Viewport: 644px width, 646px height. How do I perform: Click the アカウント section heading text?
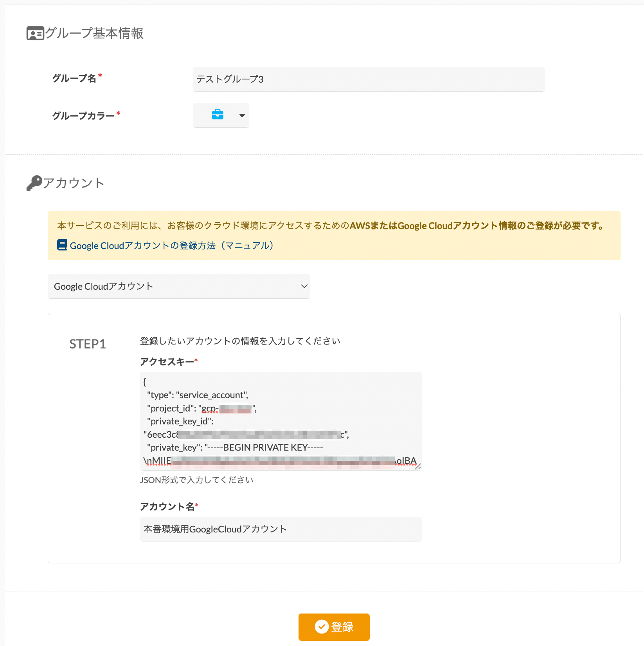pyautogui.click(x=74, y=183)
